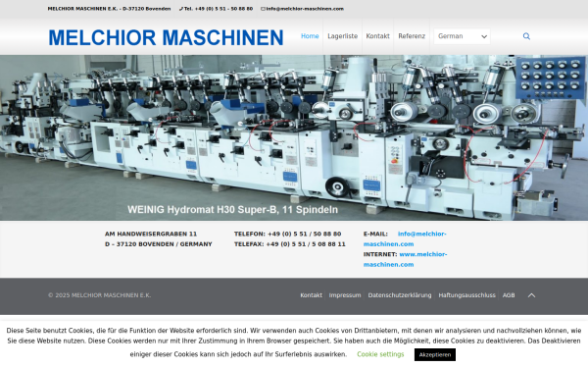
Task: Go to the Home menu item
Action: (x=310, y=36)
